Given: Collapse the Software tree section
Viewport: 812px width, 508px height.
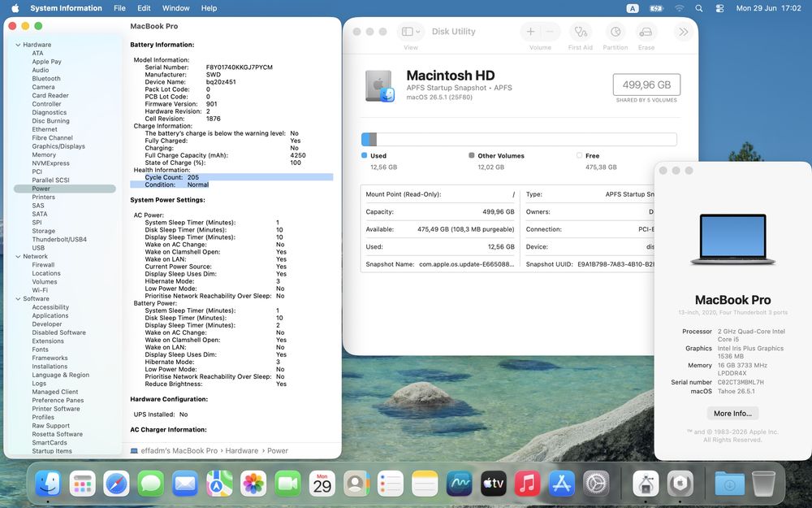Looking at the screenshot, I should click(x=18, y=299).
